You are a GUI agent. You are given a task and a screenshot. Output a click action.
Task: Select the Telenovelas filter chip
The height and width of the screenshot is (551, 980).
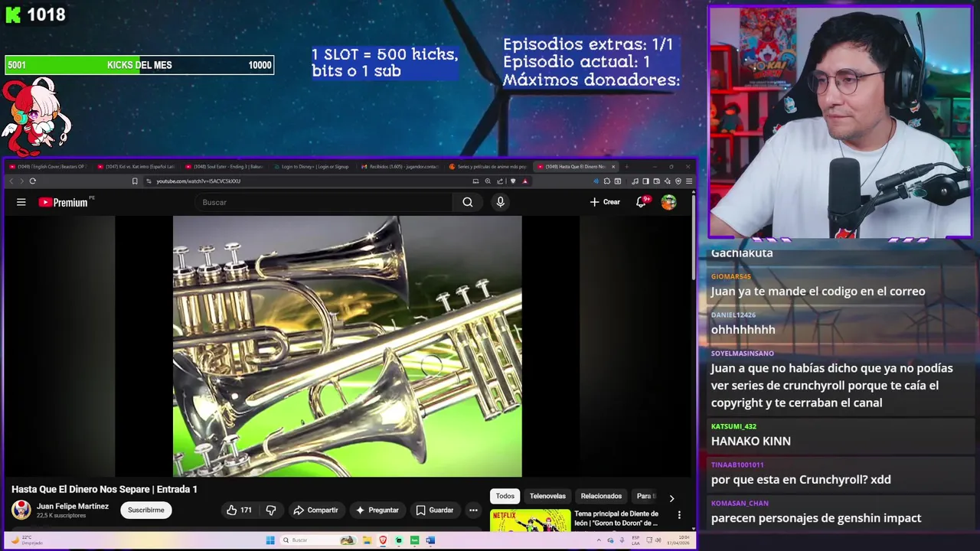[547, 496]
